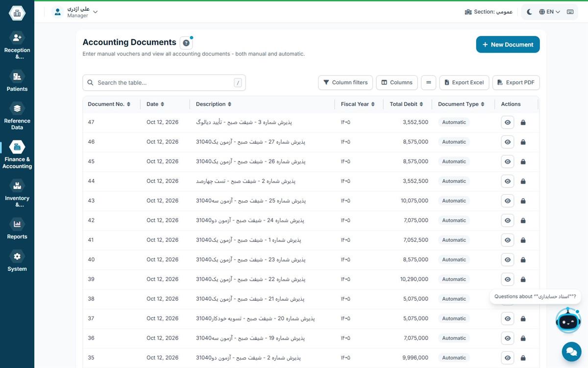Sort by Fiscal Year column
The height and width of the screenshot is (368, 588).
pos(358,104)
